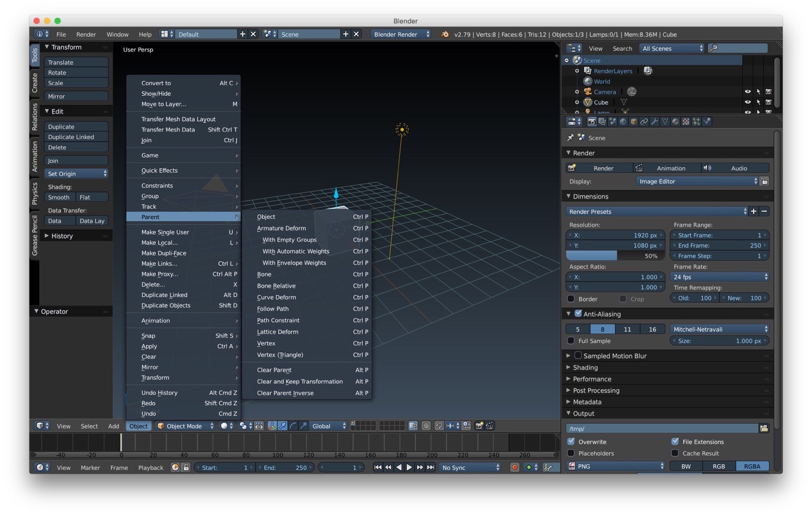Image resolution: width=812 pixels, height=514 pixels.
Task: Toggle Cube visibility eye in outliner
Action: 748,102
